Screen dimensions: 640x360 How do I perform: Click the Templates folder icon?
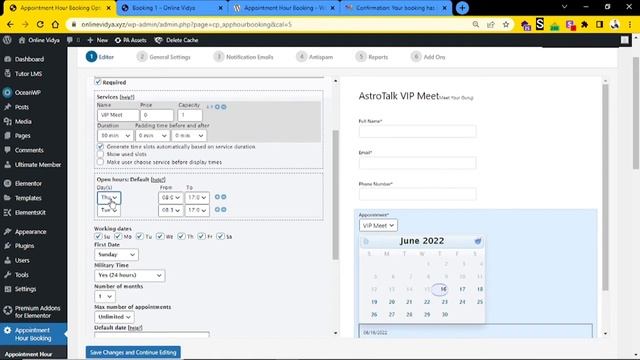click(x=7, y=198)
